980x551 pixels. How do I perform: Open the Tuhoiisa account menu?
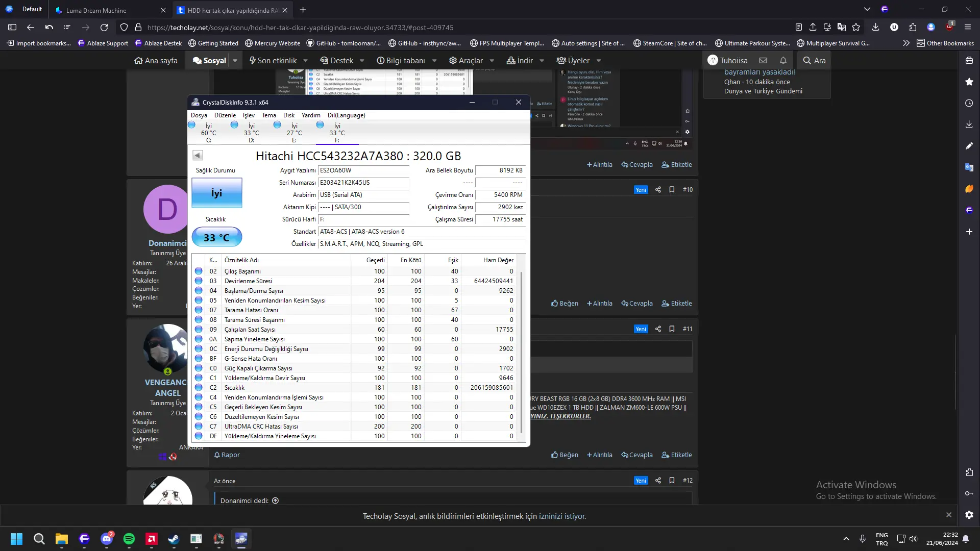tap(727, 60)
